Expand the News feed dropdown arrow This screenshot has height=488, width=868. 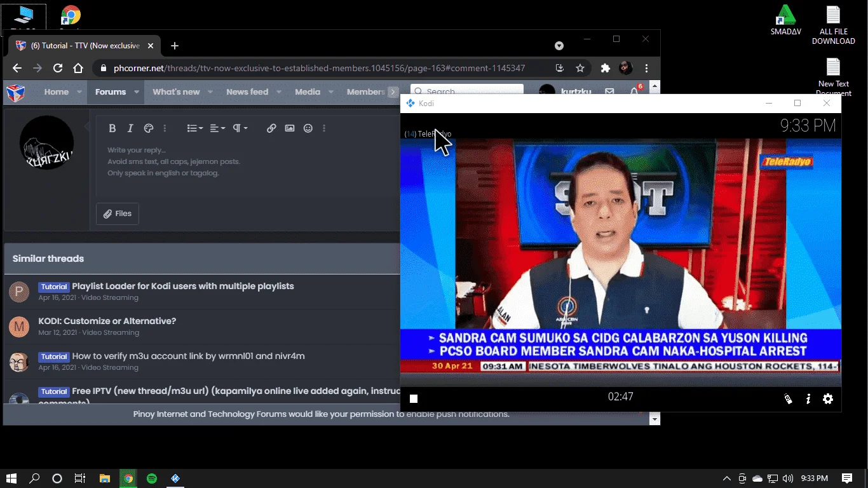click(x=279, y=92)
